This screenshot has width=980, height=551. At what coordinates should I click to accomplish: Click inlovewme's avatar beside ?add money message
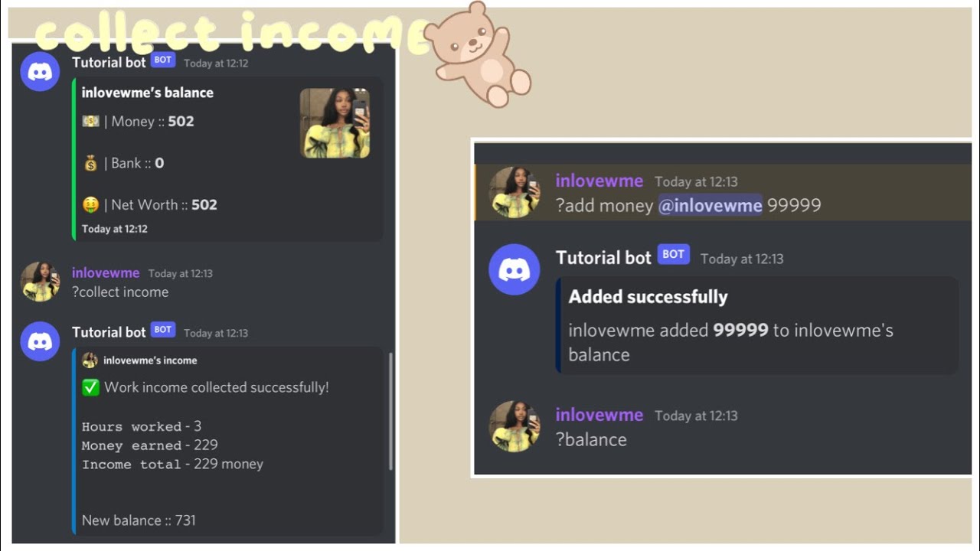tap(514, 192)
